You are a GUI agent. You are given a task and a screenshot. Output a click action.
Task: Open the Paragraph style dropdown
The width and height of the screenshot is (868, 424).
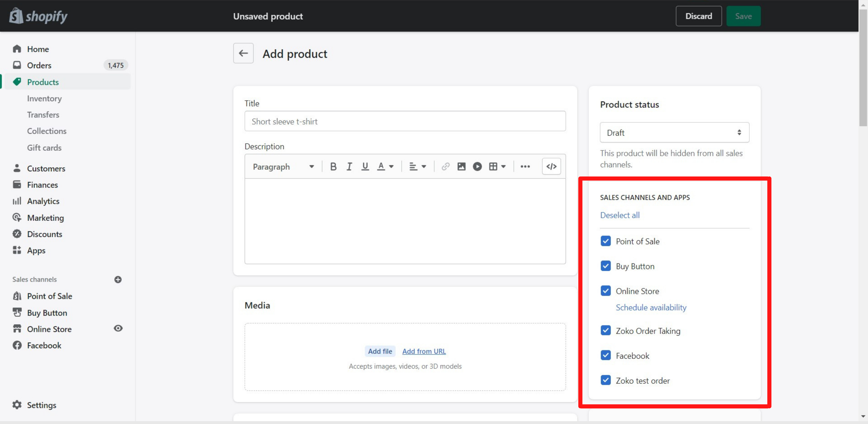(x=283, y=166)
